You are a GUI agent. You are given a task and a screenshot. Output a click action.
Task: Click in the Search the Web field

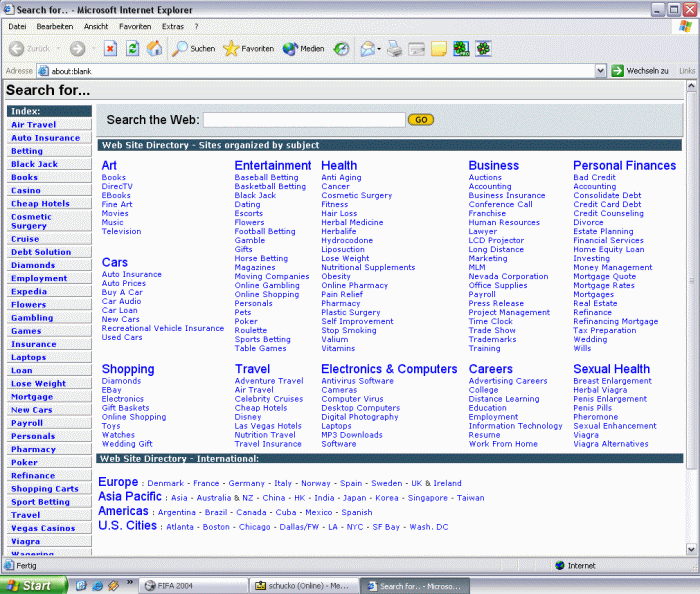point(304,120)
